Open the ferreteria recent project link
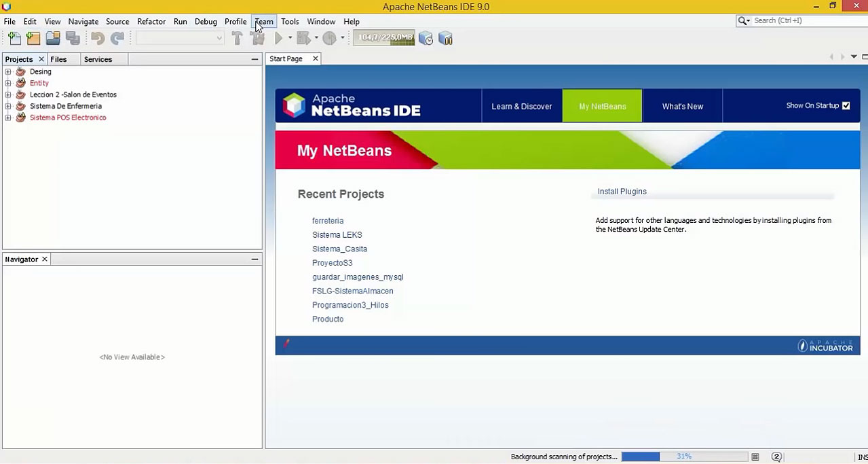Viewport: 868px width, 464px height. 328,221
